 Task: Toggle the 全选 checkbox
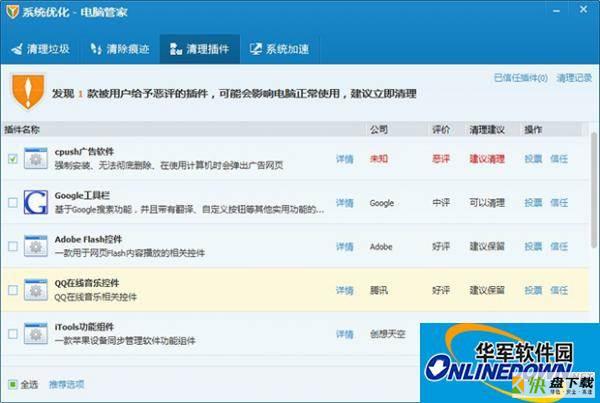click(x=13, y=384)
